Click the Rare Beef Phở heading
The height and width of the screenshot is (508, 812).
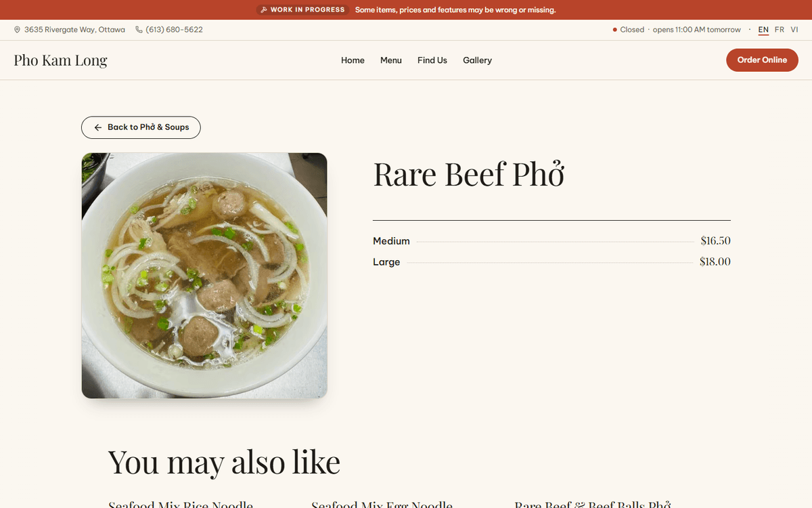coord(469,174)
